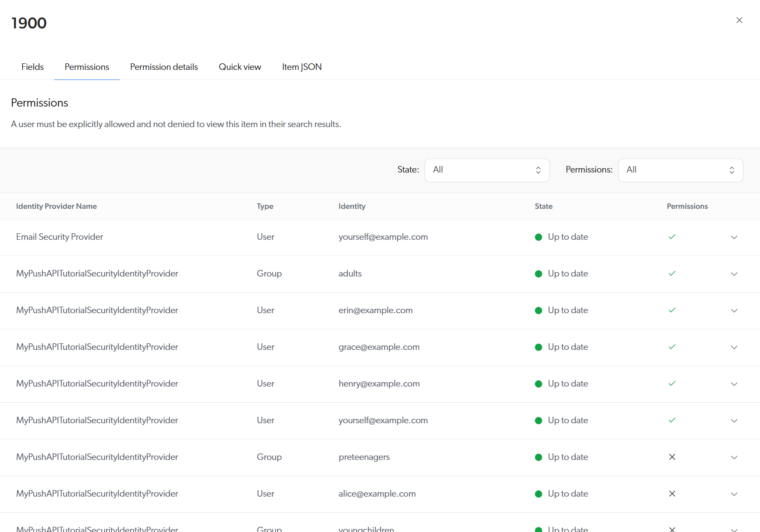
Task: Click allowed checkmark for henry@example.com
Action: (672, 383)
